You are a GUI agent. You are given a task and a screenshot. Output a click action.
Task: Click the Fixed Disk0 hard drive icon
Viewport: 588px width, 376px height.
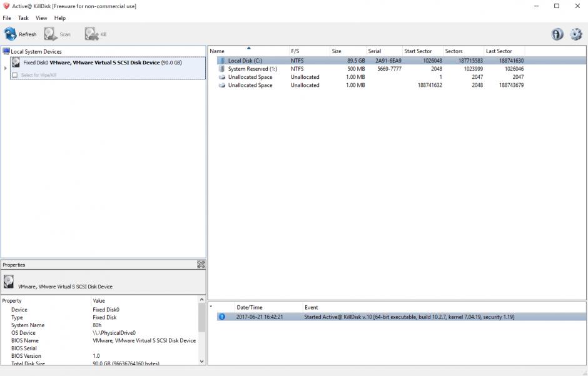pos(16,62)
